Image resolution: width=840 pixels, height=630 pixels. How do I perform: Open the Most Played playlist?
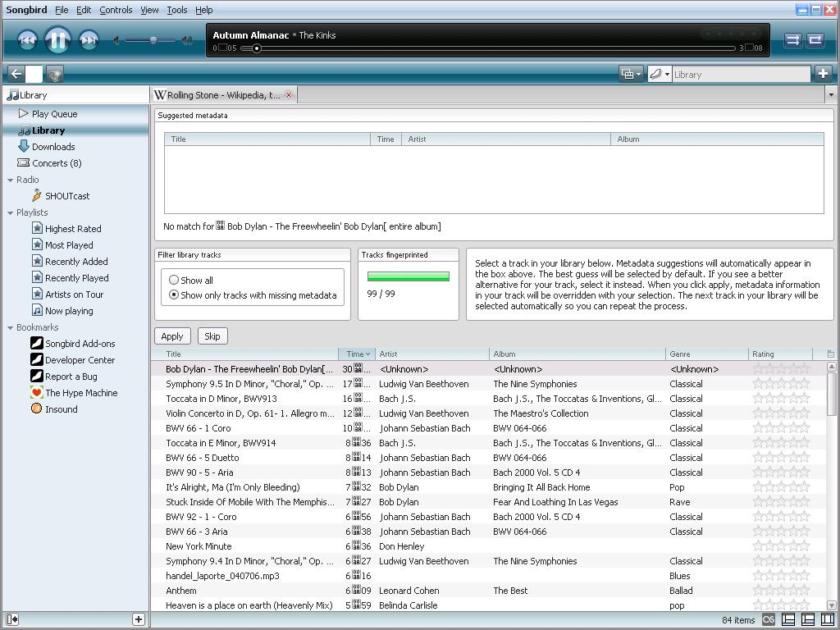point(69,244)
